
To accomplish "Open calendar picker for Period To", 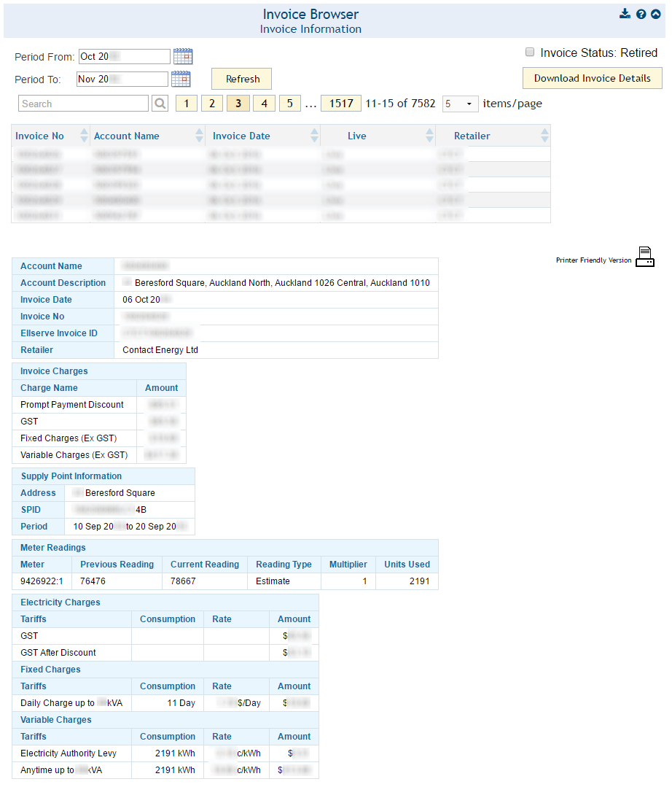I will pos(181,79).
